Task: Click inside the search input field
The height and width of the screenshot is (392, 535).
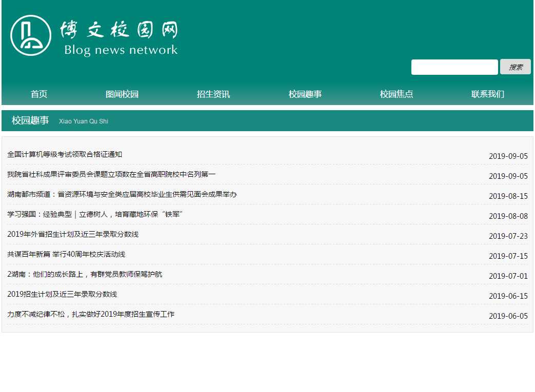Action: (454, 67)
